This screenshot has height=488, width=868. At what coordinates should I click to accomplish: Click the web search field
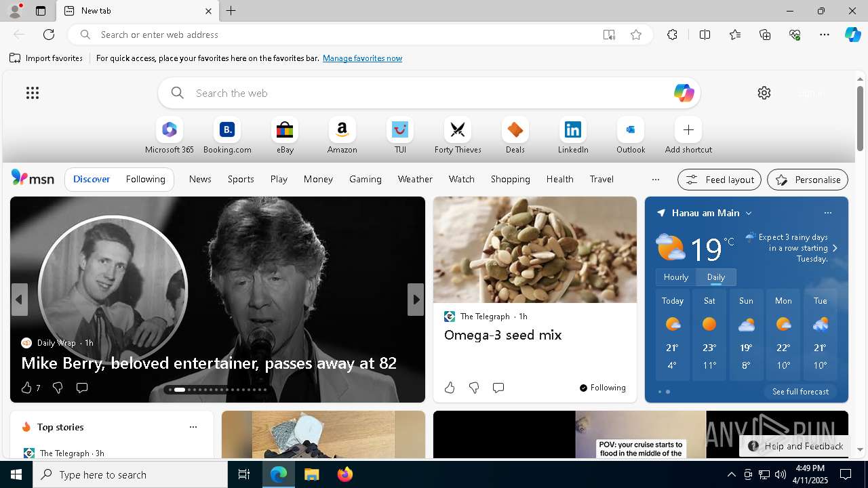pyautogui.click(x=429, y=93)
